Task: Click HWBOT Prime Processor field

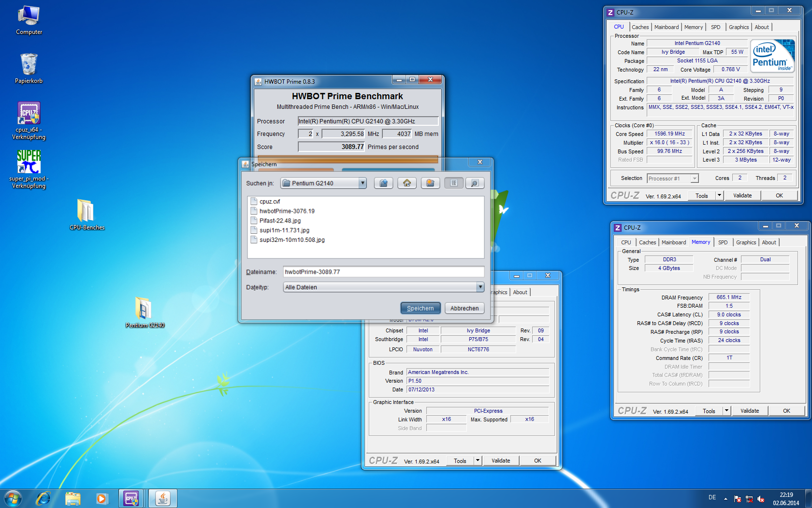Action: (x=368, y=121)
